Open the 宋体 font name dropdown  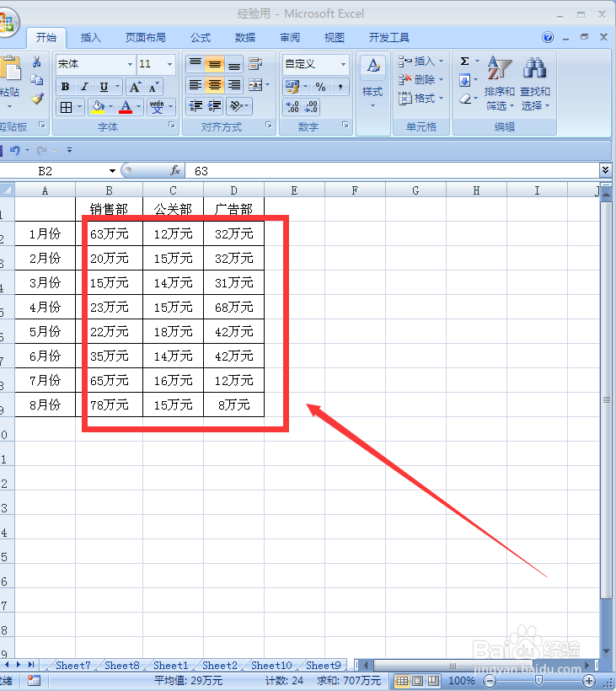[x=130, y=64]
